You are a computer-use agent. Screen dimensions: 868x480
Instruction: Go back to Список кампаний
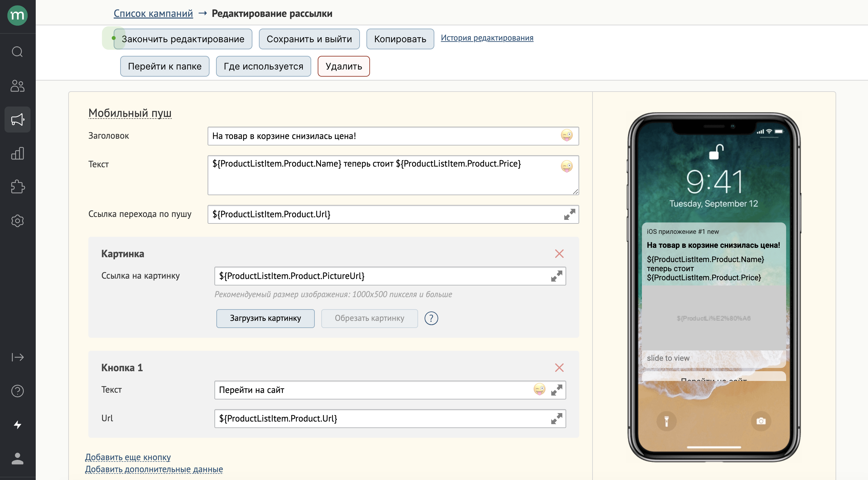153,13
